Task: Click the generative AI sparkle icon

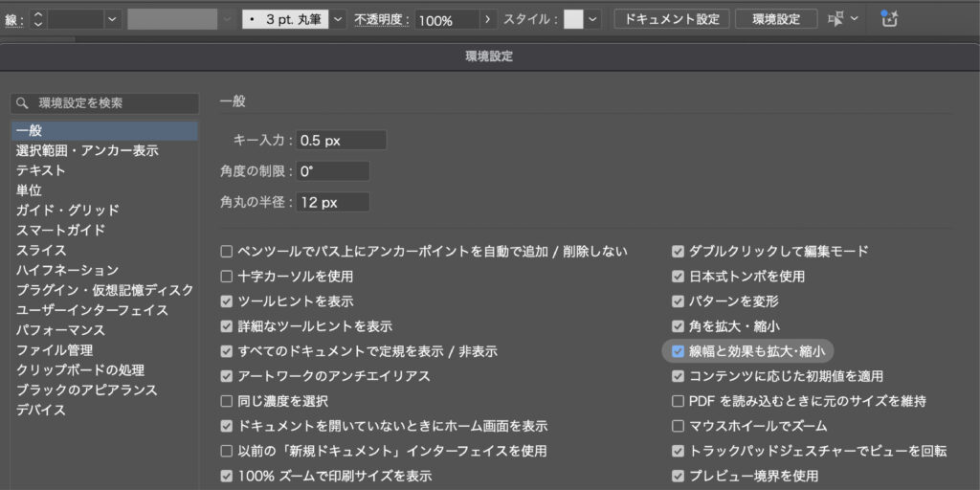Action: pyautogui.click(x=889, y=18)
